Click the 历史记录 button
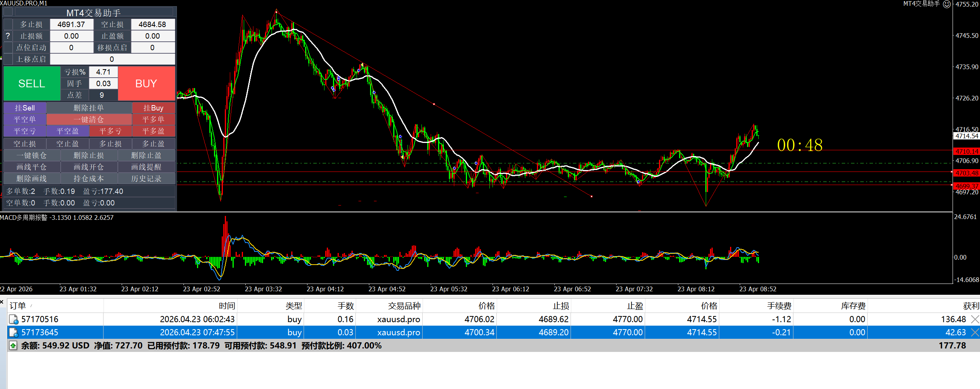 click(146, 179)
